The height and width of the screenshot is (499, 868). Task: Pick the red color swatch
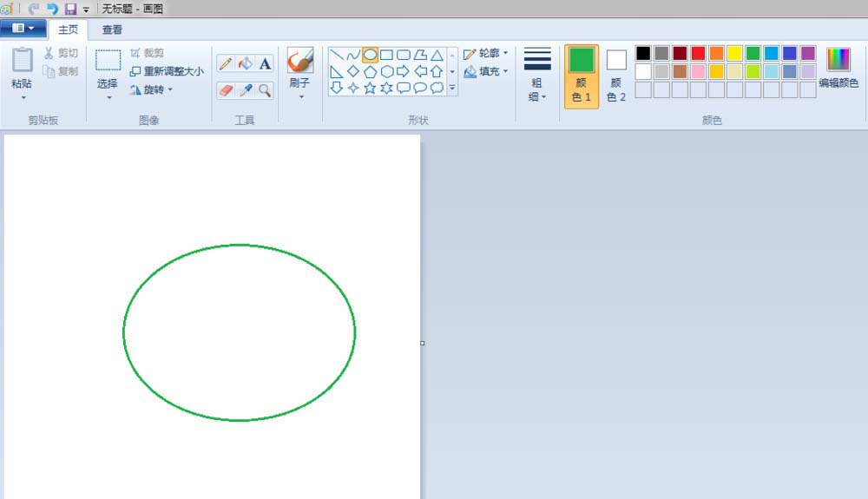click(698, 53)
